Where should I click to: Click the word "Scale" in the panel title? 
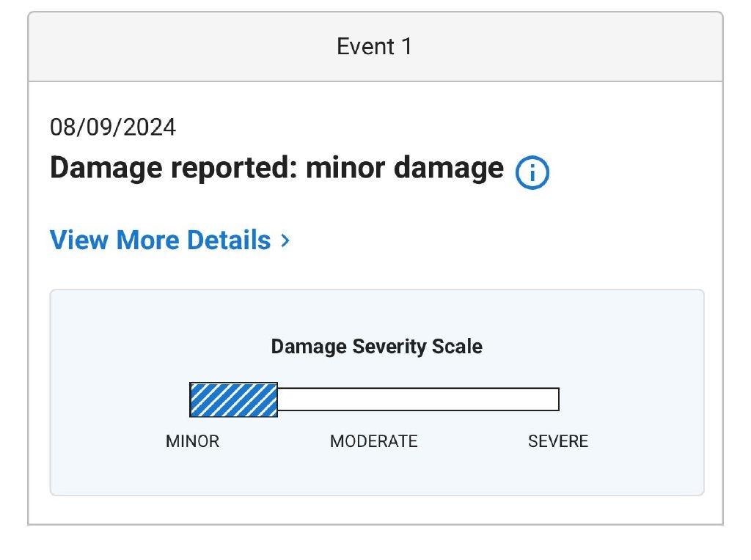(458, 346)
